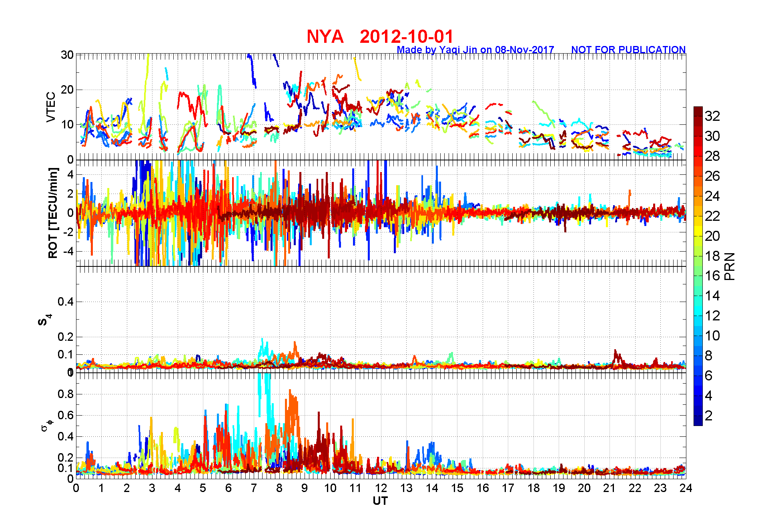
Task: Click the "PRN" colorbar label
Action: tap(730, 266)
